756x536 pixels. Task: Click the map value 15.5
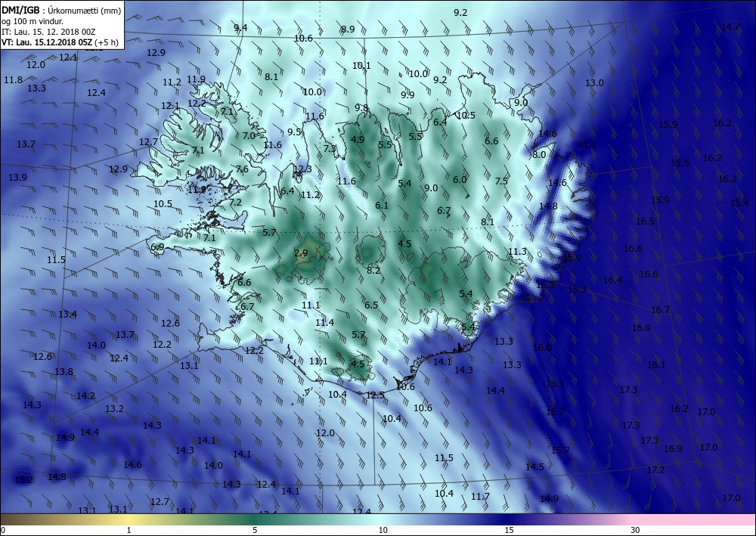point(680,163)
